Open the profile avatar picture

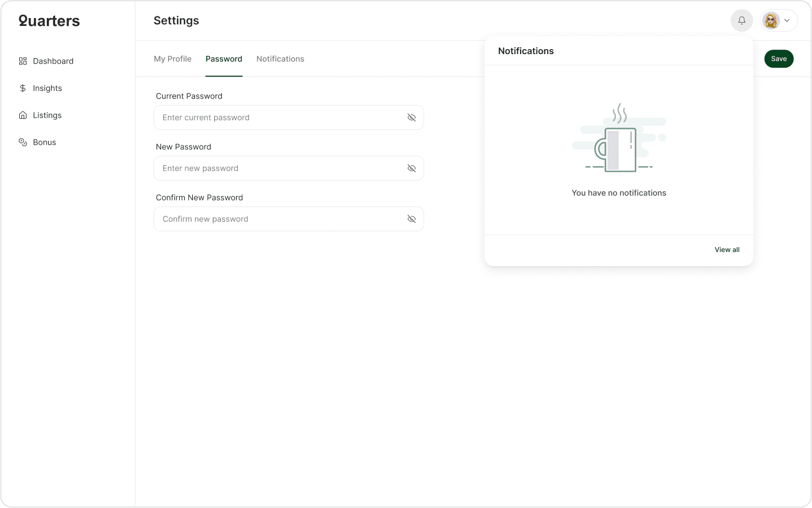tap(771, 20)
